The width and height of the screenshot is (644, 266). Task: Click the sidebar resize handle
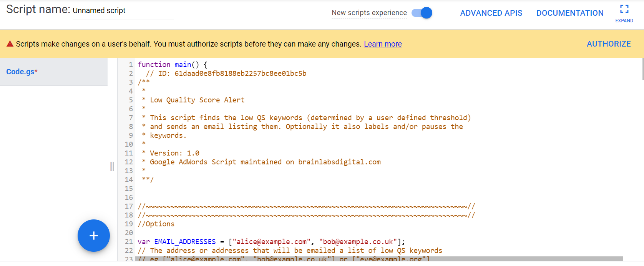(x=112, y=166)
